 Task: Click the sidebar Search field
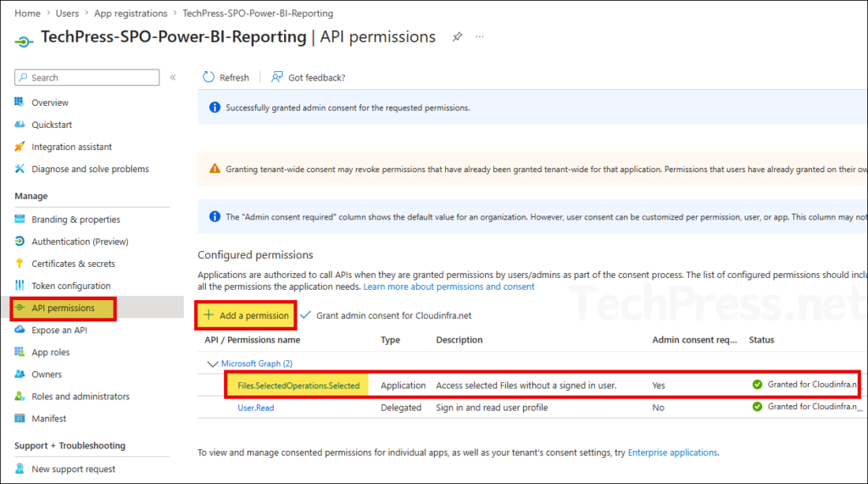(x=87, y=77)
